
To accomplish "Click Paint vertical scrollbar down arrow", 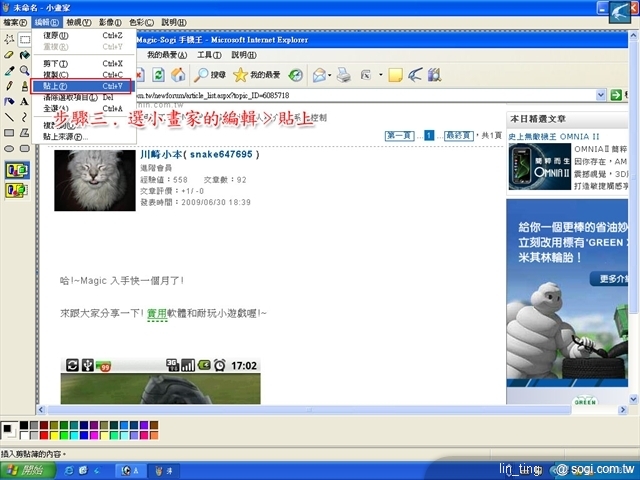I will 633,399.
